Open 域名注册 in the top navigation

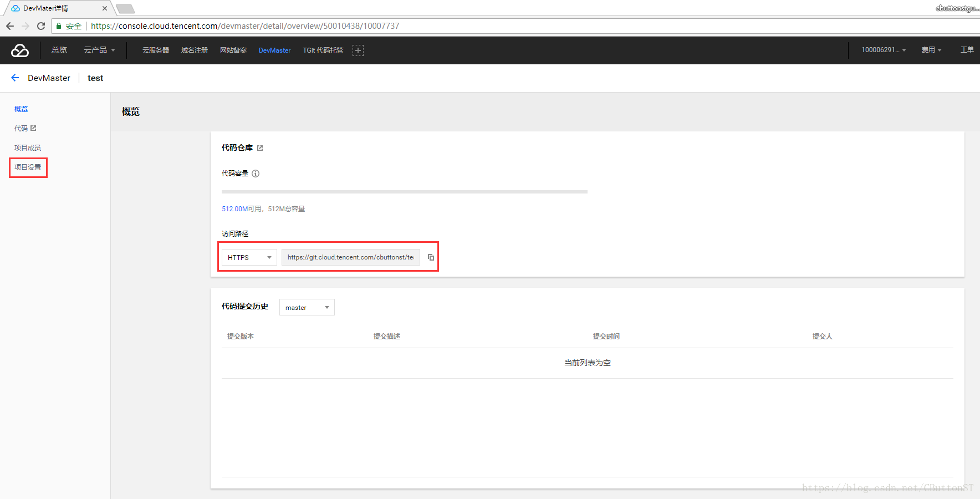(x=195, y=50)
